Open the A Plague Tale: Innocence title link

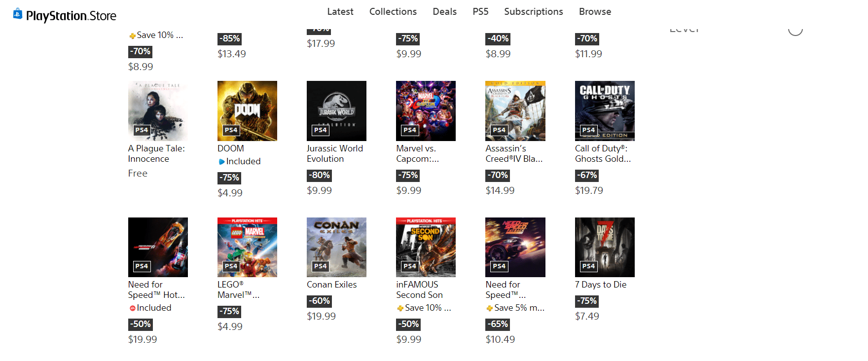[156, 153]
